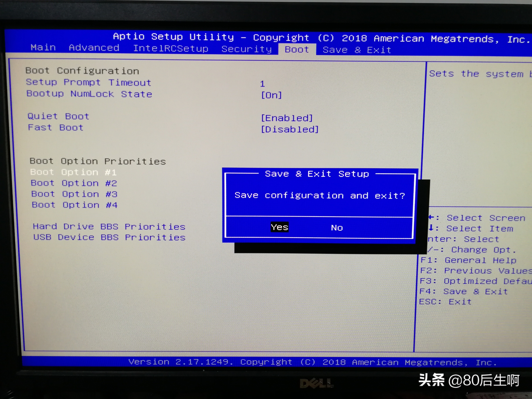This screenshot has height=399, width=532.
Task: Open the Advanced tab
Action: [94, 48]
